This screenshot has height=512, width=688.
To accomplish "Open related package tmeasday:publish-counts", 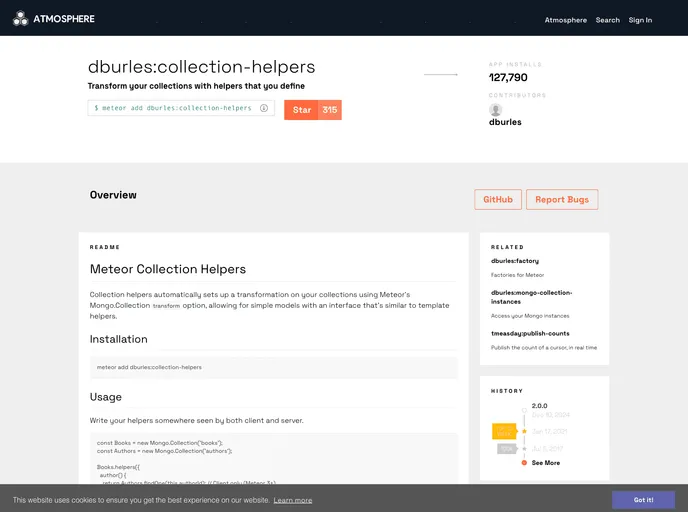I will [530, 333].
